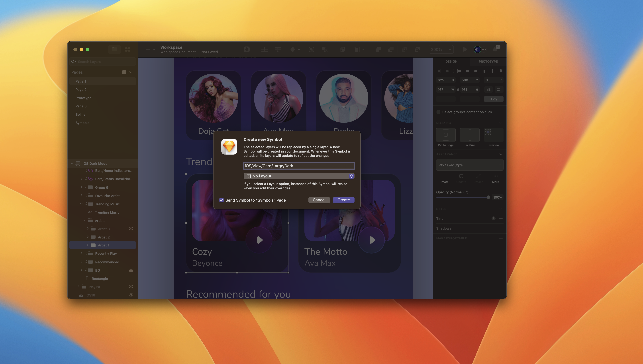Select Page 2 in the Pages list
Image resolution: width=643 pixels, height=364 pixels.
pyautogui.click(x=81, y=89)
